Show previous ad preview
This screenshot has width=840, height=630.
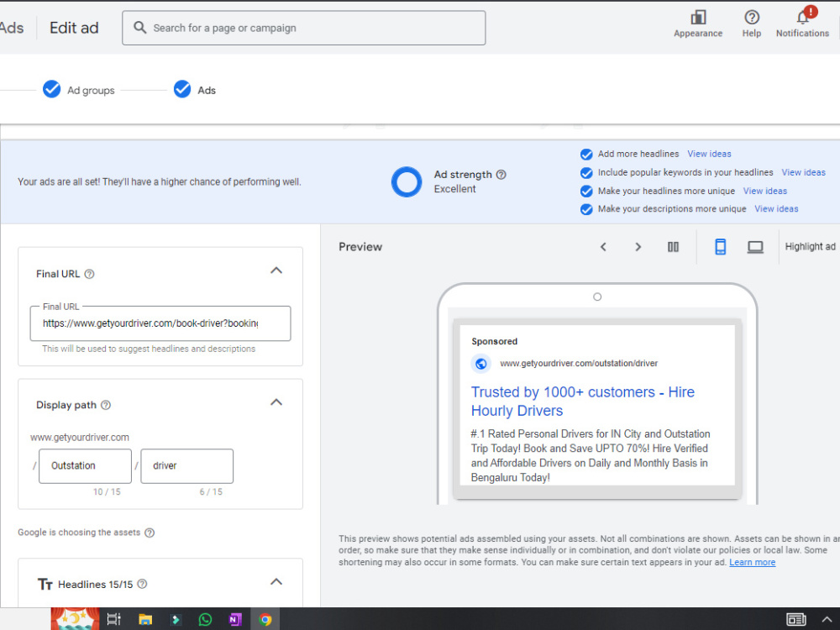(603, 247)
